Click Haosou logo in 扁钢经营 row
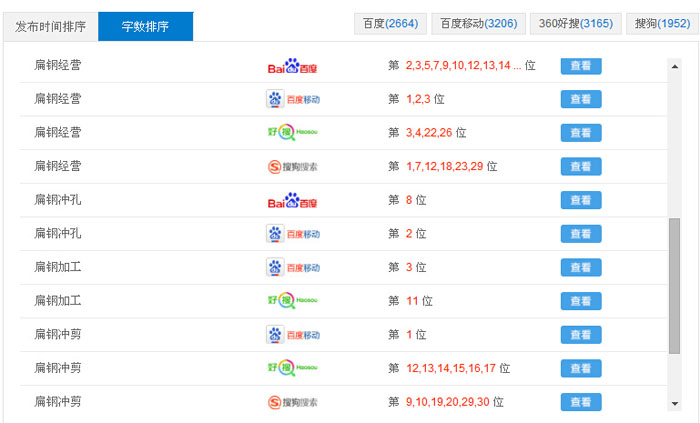 click(x=292, y=133)
